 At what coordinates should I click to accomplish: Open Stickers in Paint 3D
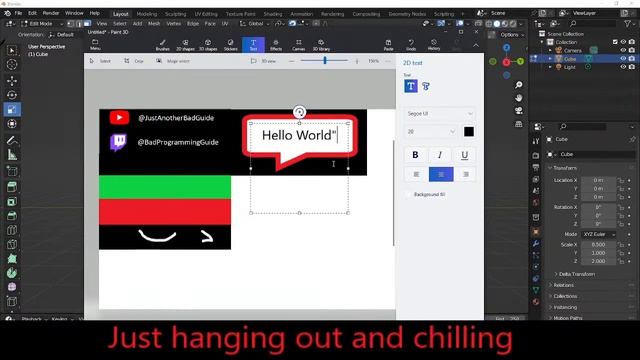coord(231,45)
